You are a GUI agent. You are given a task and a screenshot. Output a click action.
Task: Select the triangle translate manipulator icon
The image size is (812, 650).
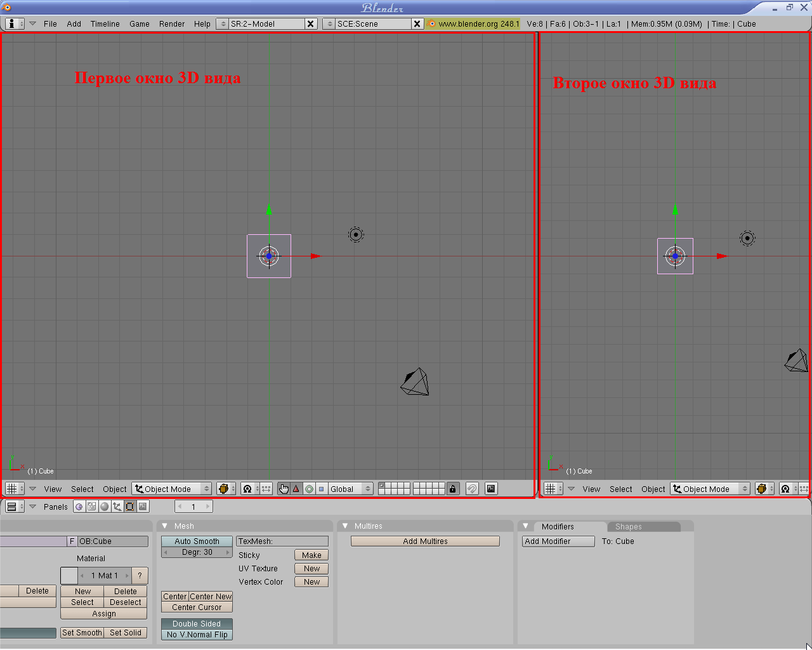click(x=296, y=489)
